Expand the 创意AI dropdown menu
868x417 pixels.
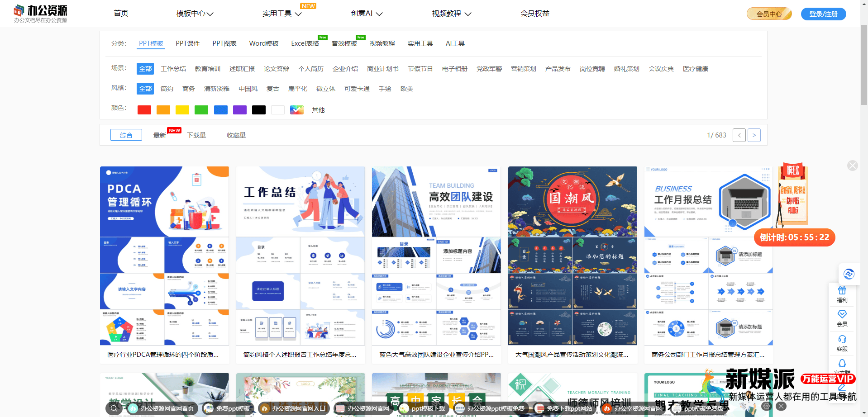[x=366, y=13]
